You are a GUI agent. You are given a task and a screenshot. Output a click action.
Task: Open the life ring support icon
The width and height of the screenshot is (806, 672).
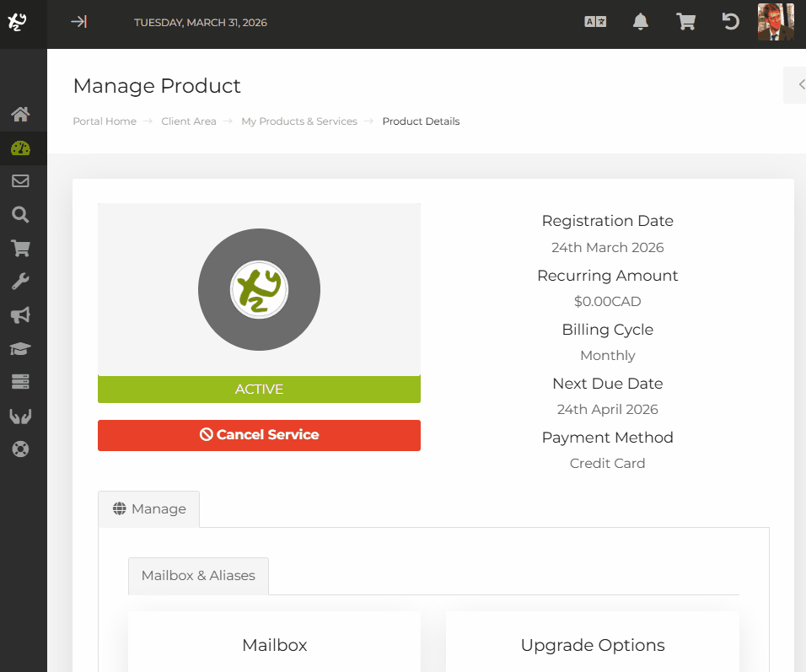tap(20, 449)
